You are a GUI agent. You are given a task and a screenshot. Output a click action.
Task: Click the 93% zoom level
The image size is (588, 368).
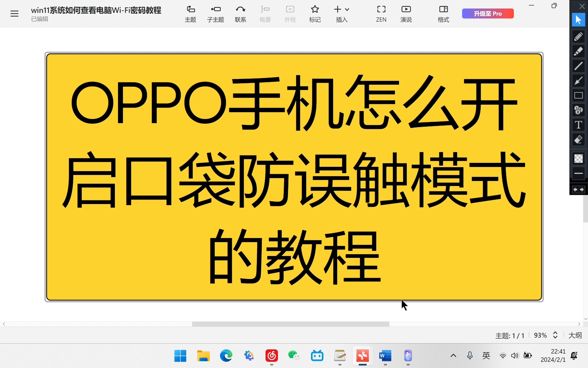(540, 335)
